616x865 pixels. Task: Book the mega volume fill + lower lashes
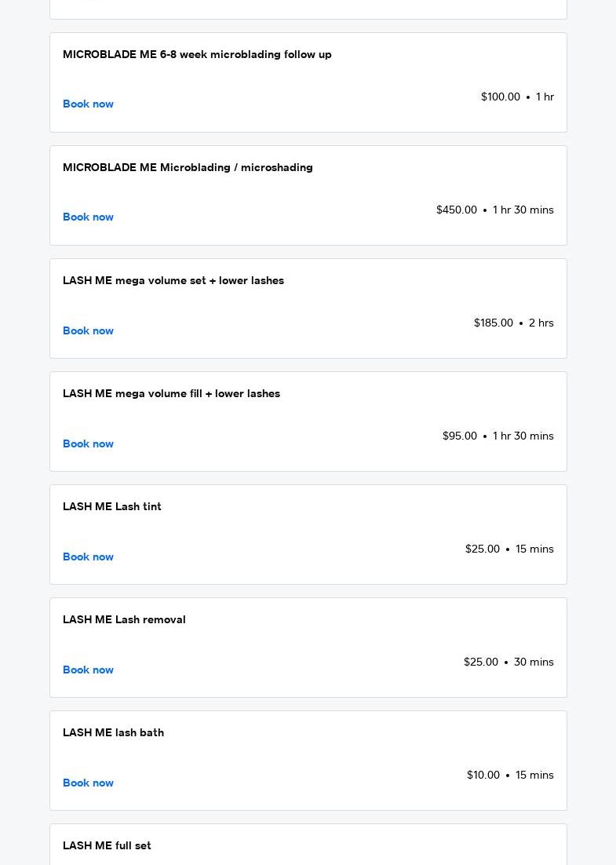click(x=88, y=443)
